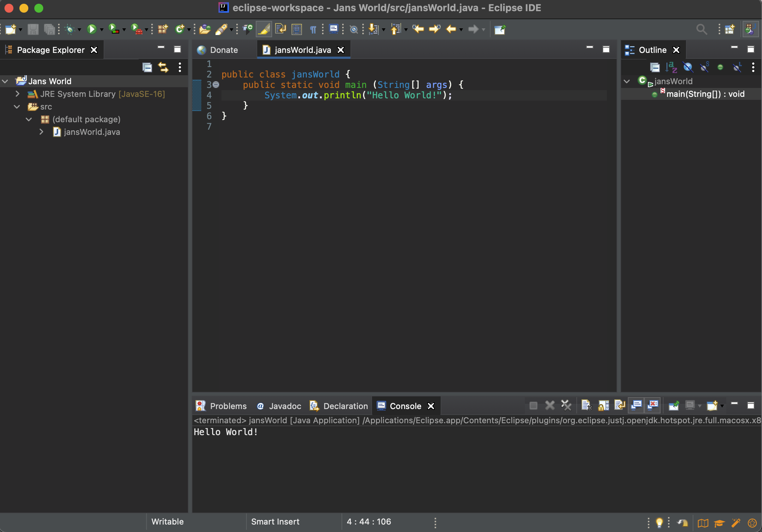The width and height of the screenshot is (762, 532).
Task: Open Run button dropdown arrow
Action: [x=101, y=29]
